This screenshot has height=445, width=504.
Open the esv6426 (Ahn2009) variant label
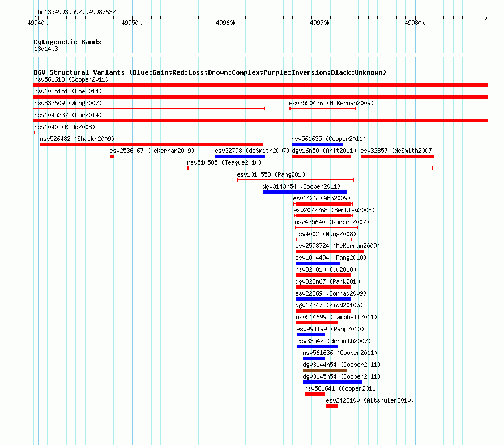tap(322, 198)
